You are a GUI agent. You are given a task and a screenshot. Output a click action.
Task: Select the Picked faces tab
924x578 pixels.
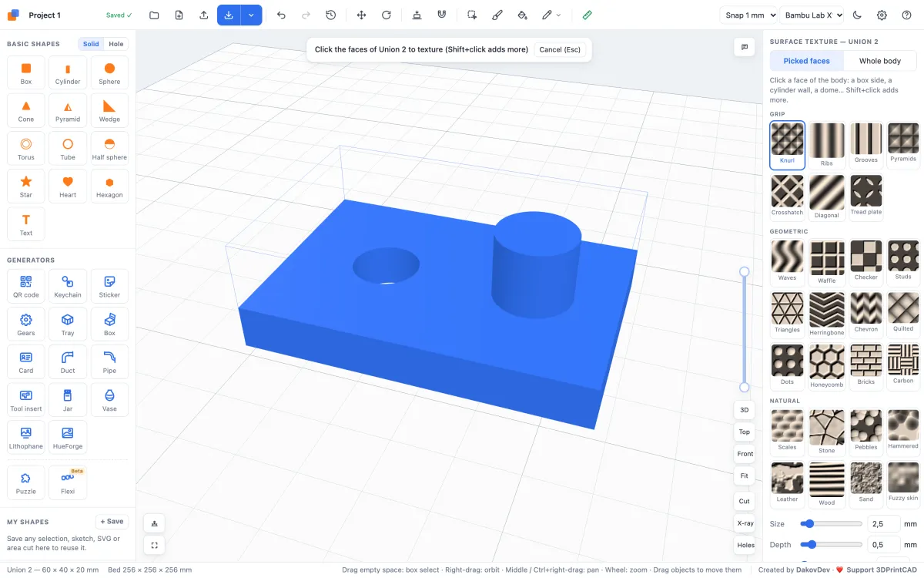807,61
